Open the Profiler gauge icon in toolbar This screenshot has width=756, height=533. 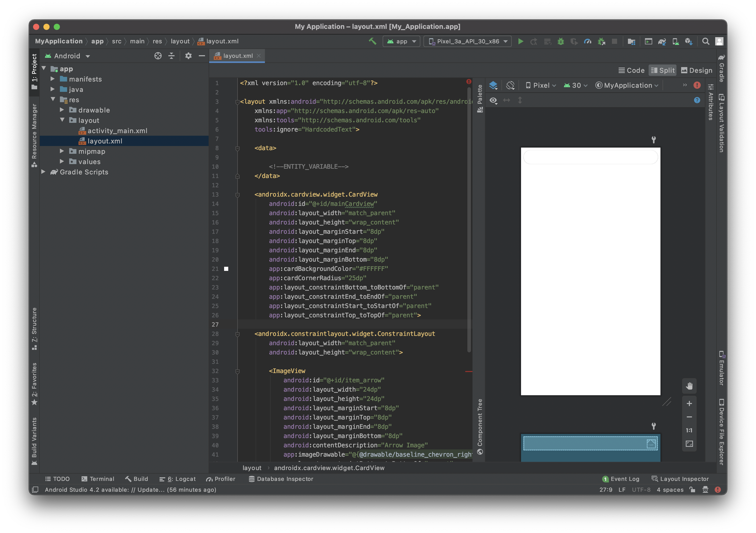coord(587,42)
